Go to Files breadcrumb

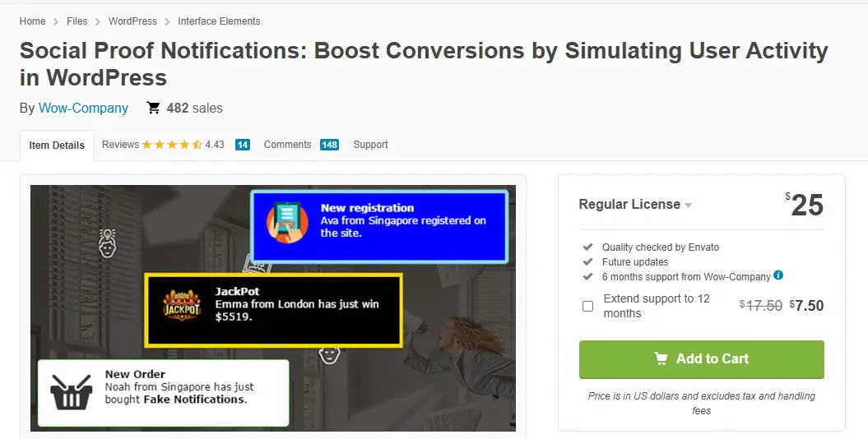point(77,21)
